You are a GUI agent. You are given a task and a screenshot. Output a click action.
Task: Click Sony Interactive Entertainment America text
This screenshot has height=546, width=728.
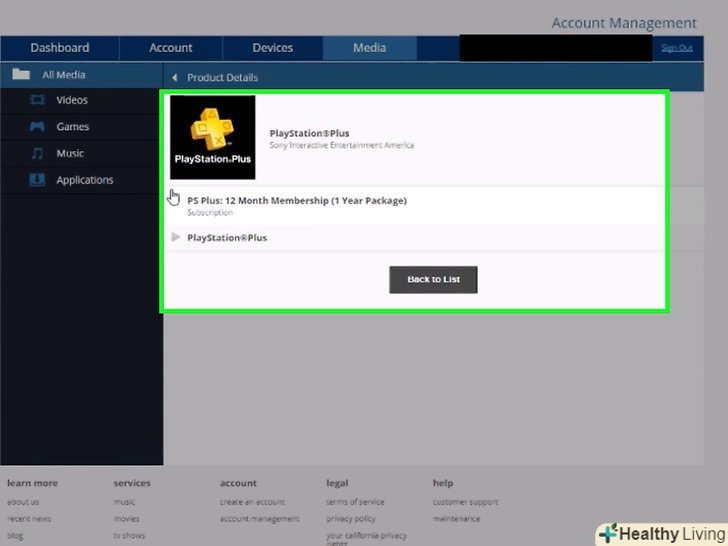(x=341, y=145)
